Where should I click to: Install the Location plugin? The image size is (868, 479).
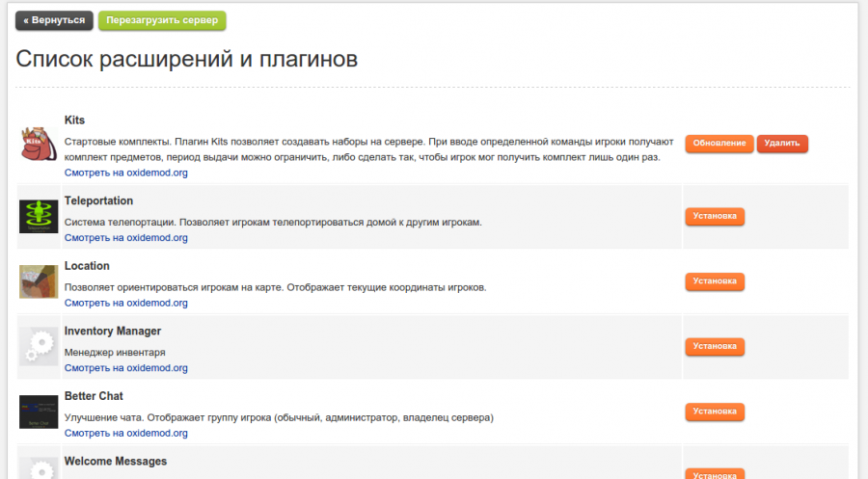(x=714, y=281)
